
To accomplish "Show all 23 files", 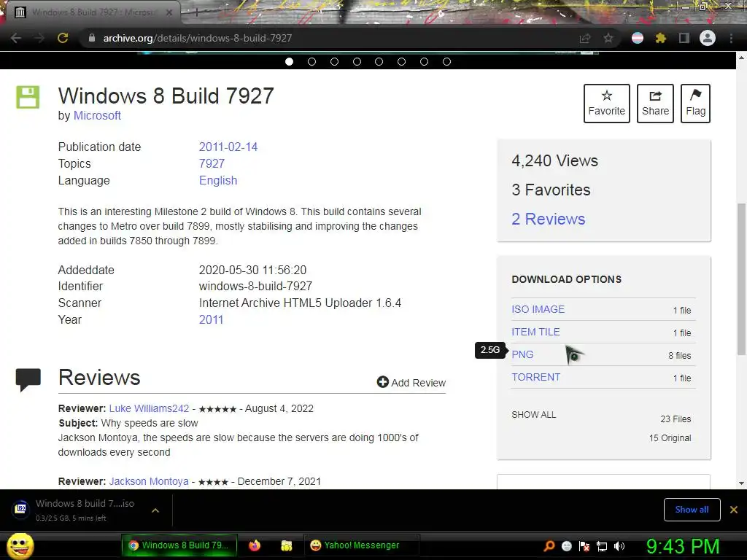I will pyautogui.click(x=533, y=415).
